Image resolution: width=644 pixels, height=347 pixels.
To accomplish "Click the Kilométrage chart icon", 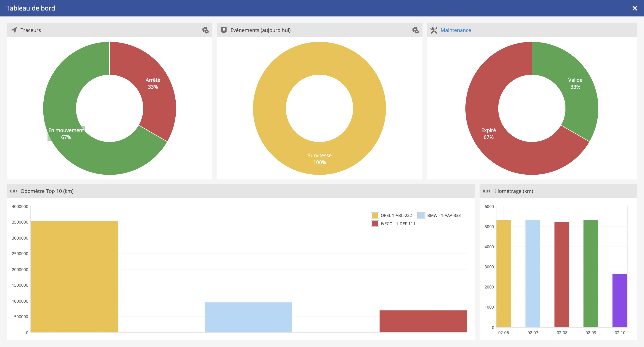I will point(486,191).
